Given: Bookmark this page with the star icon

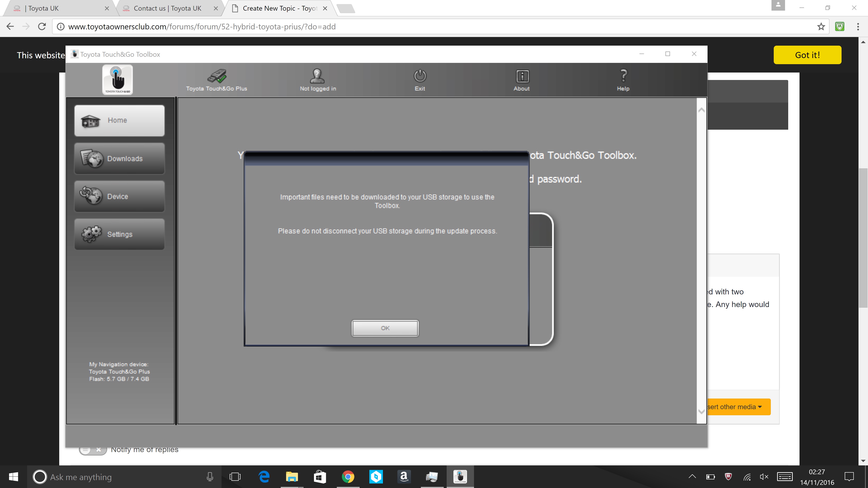Looking at the screenshot, I should (x=821, y=27).
